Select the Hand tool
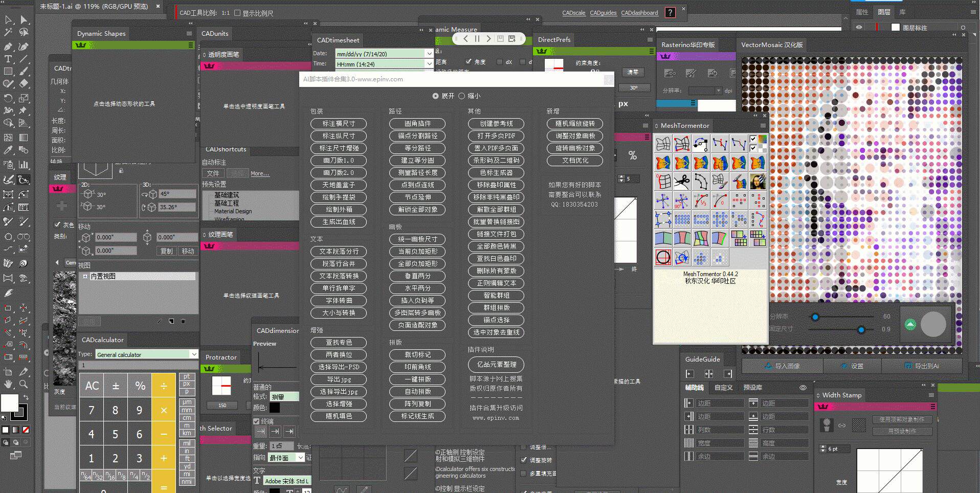This screenshot has height=493, width=980. (x=9, y=384)
